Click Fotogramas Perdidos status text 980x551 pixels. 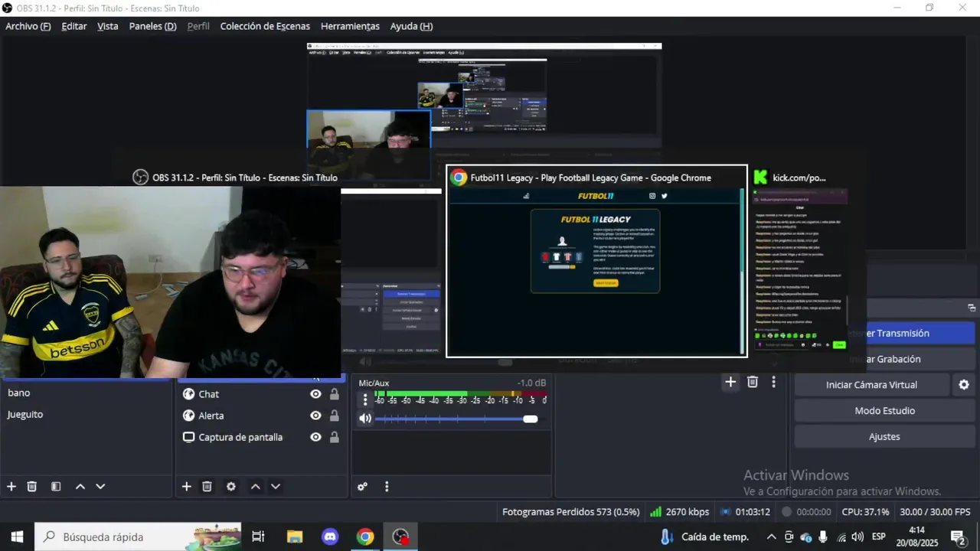(570, 512)
